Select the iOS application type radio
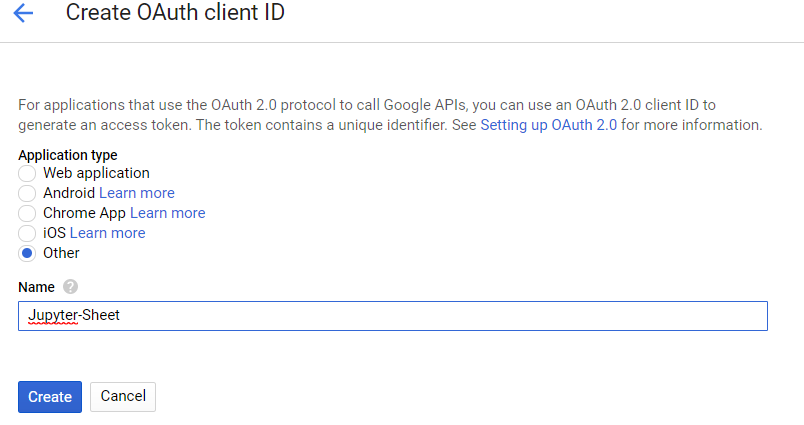This screenshot has height=425, width=804. coord(27,233)
